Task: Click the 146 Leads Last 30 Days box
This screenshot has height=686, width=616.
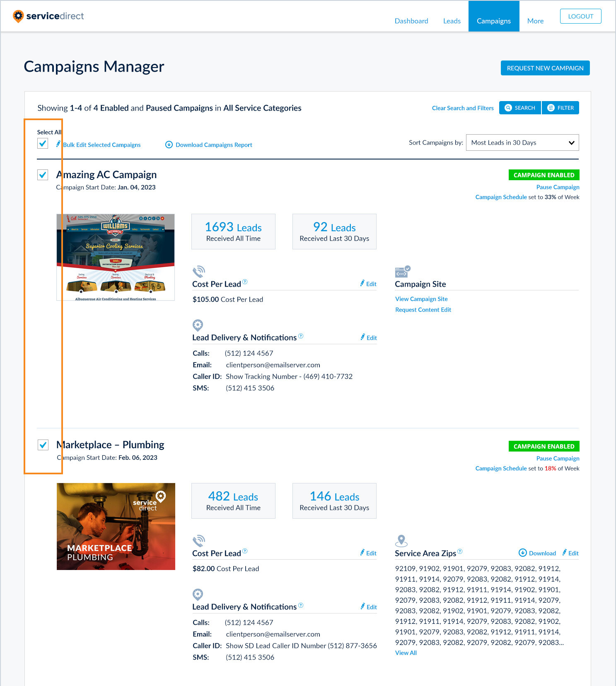Action: pyautogui.click(x=334, y=501)
